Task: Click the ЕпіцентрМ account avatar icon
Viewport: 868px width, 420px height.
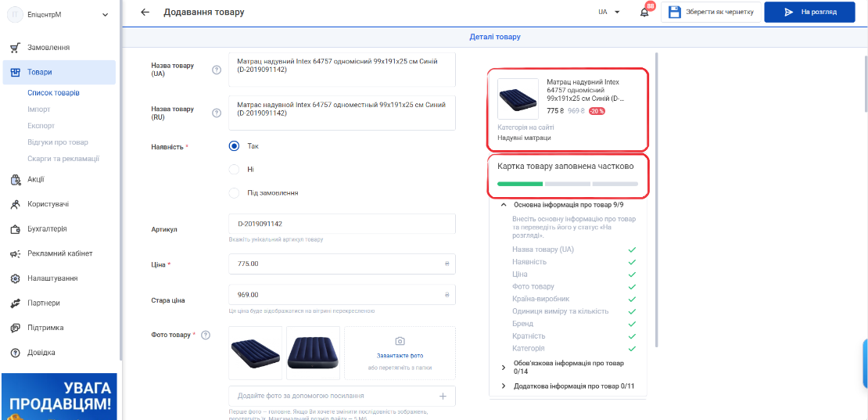Action: pos(14,15)
